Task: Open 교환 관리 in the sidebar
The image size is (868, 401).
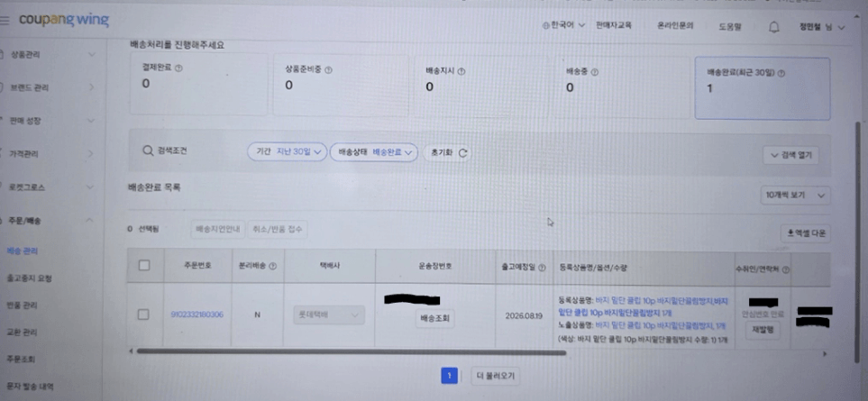Action: pos(23,333)
